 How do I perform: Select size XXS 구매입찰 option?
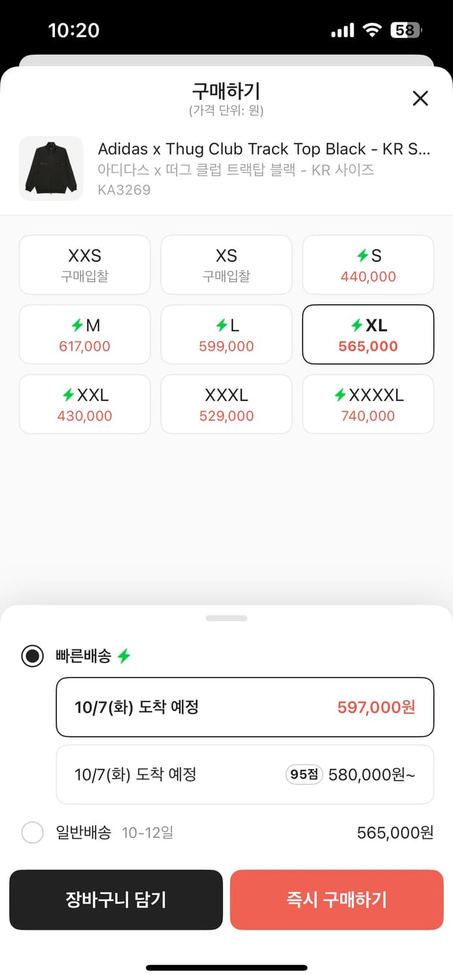[85, 265]
